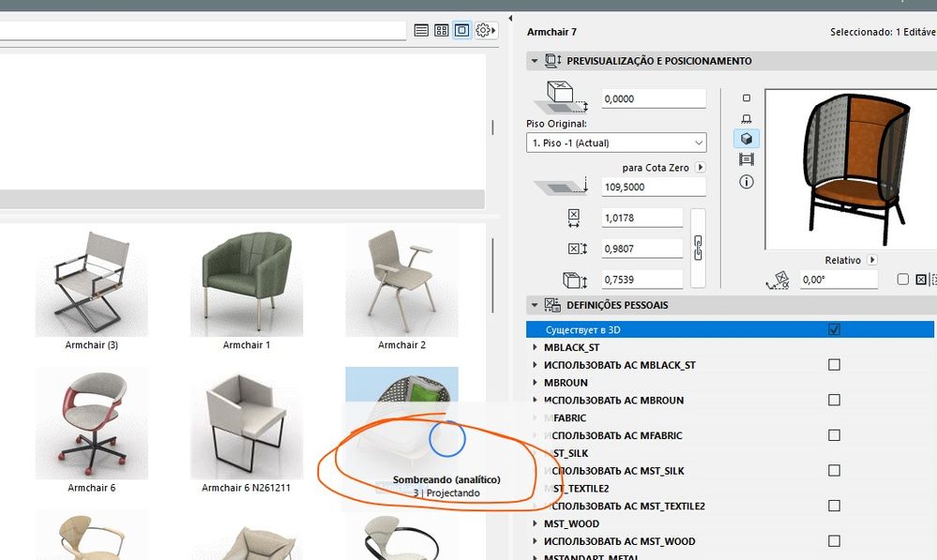Select the 3D cube preview mode icon
Image resolution: width=937 pixels, height=560 pixels.
pos(746,138)
